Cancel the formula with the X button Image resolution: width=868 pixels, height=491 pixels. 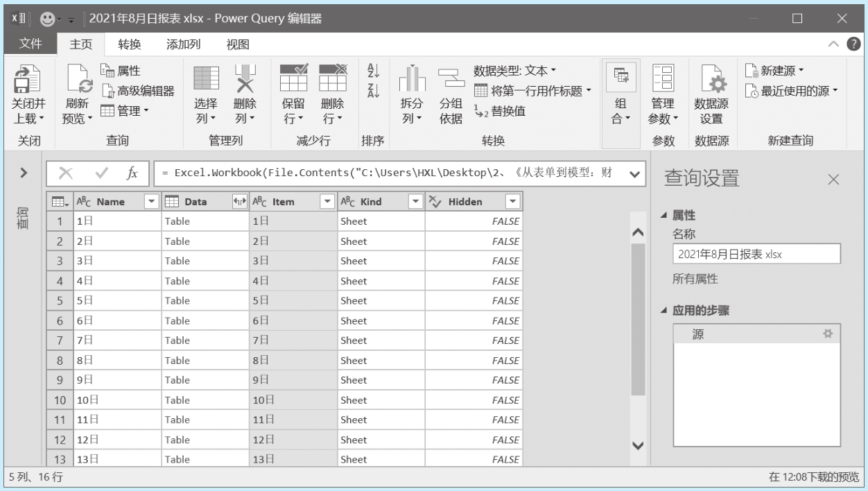click(66, 173)
